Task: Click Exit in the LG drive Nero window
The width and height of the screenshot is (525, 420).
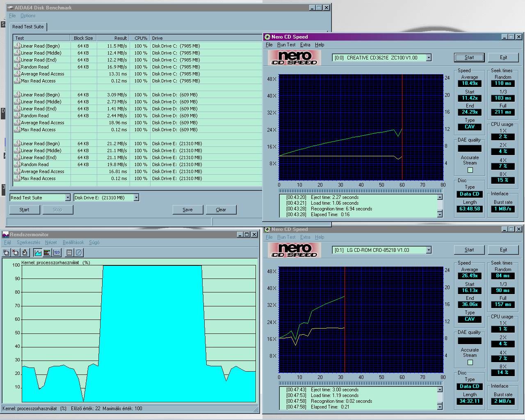Action: point(503,250)
